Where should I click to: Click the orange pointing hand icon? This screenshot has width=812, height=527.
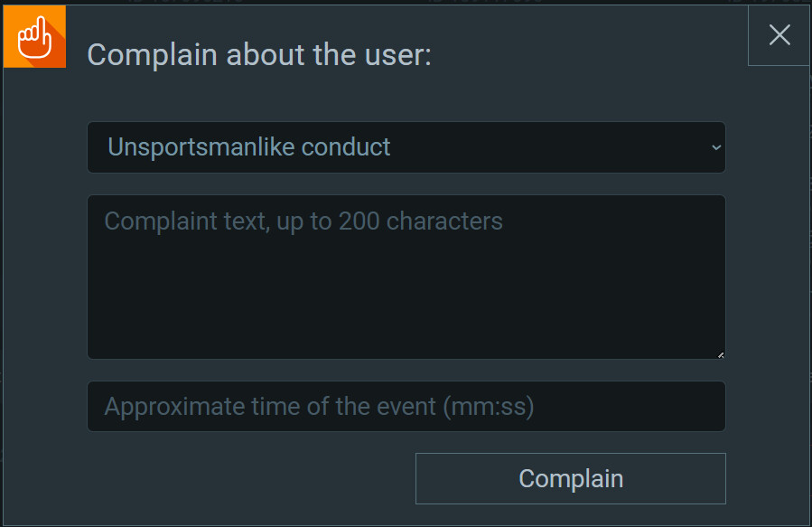click(x=34, y=37)
